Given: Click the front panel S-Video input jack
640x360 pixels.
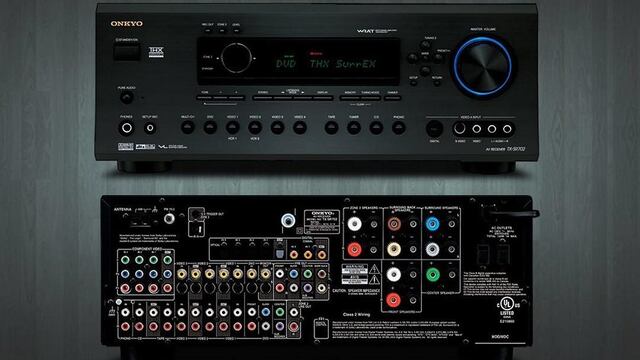Looking at the screenshot, I should [460, 129].
